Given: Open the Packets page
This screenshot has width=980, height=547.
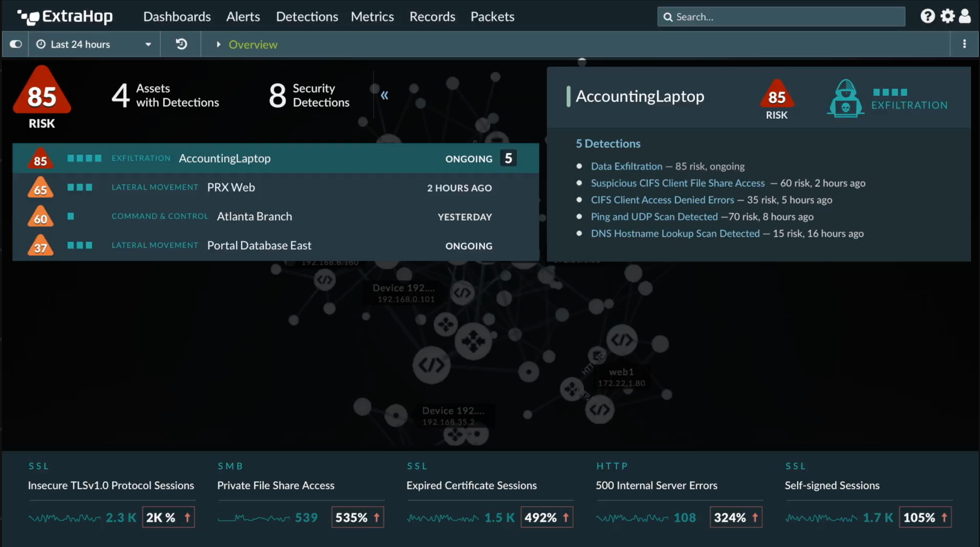Looking at the screenshot, I should (x=492, y=17).
